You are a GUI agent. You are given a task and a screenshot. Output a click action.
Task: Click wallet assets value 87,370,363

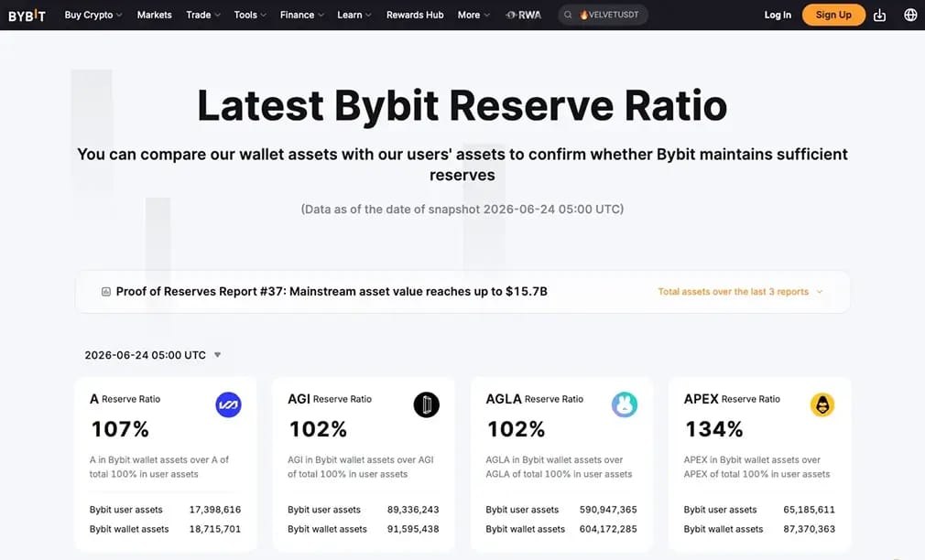(x=810, y=530)
